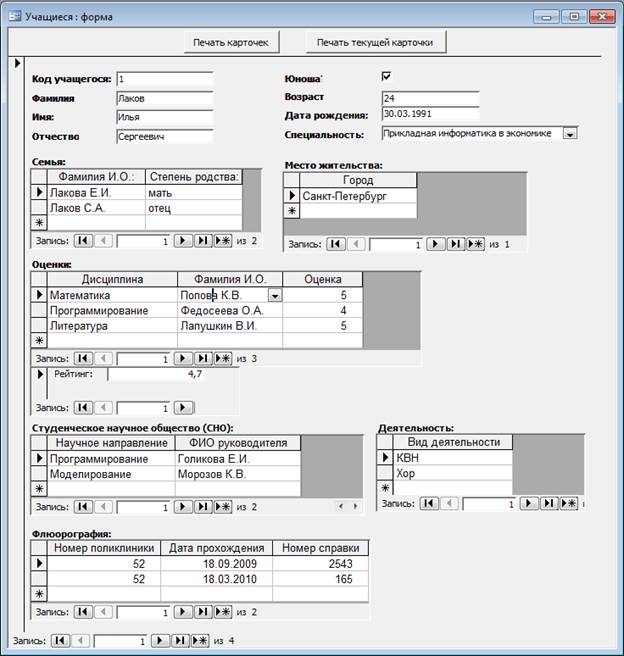Click the Литература discipline cell
Image resolution: width=624 pixels, height=656 pixels.
(112, 326)
